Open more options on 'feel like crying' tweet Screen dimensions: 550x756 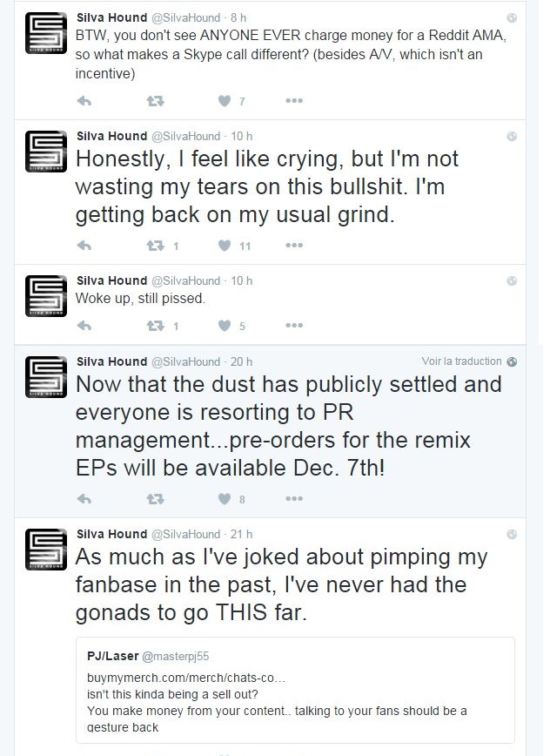[x=294, y=246]
